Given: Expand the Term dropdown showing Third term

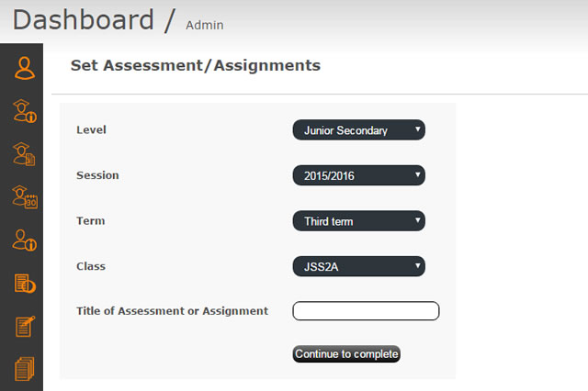Looking at the screenshot, I should tap(359, 221).
